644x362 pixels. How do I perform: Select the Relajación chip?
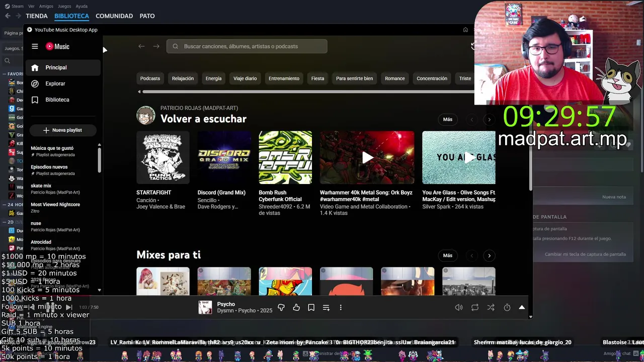point(183,78)
